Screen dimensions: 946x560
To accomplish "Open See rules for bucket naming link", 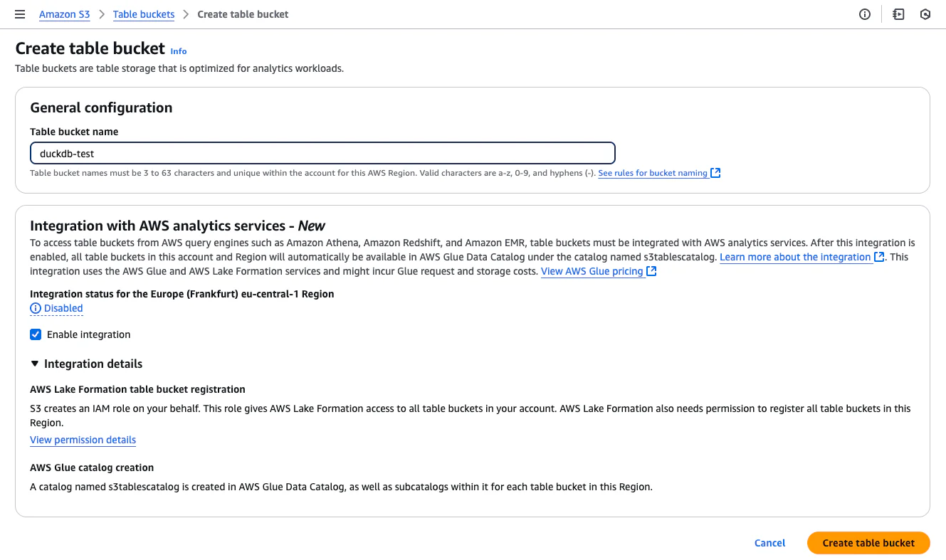I will pos(659,173).
